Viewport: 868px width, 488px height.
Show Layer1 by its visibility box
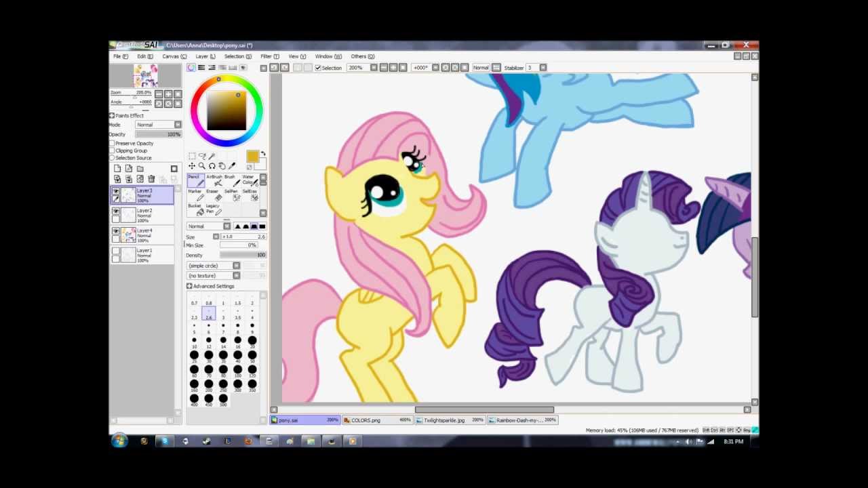click(116, 251)
